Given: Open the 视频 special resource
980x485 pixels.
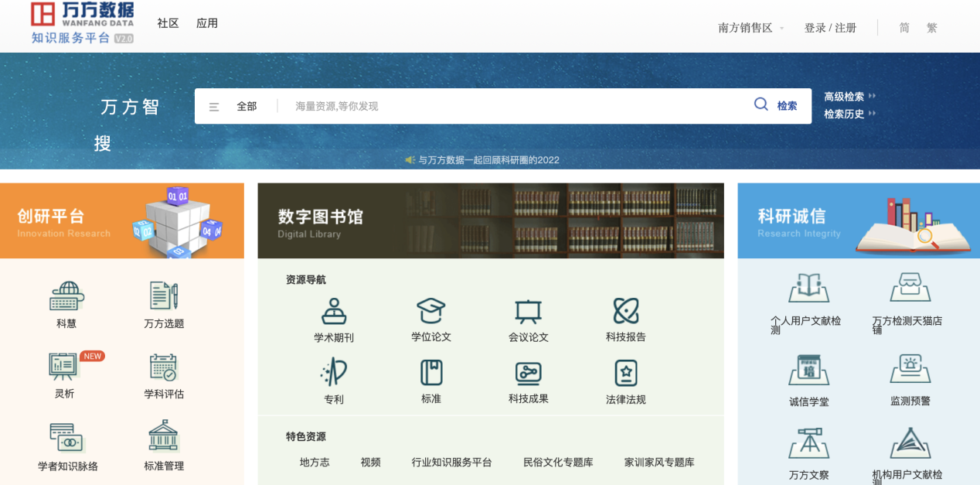Looking at the screenshot, I should pyautogui.click(x=370, y=462).
